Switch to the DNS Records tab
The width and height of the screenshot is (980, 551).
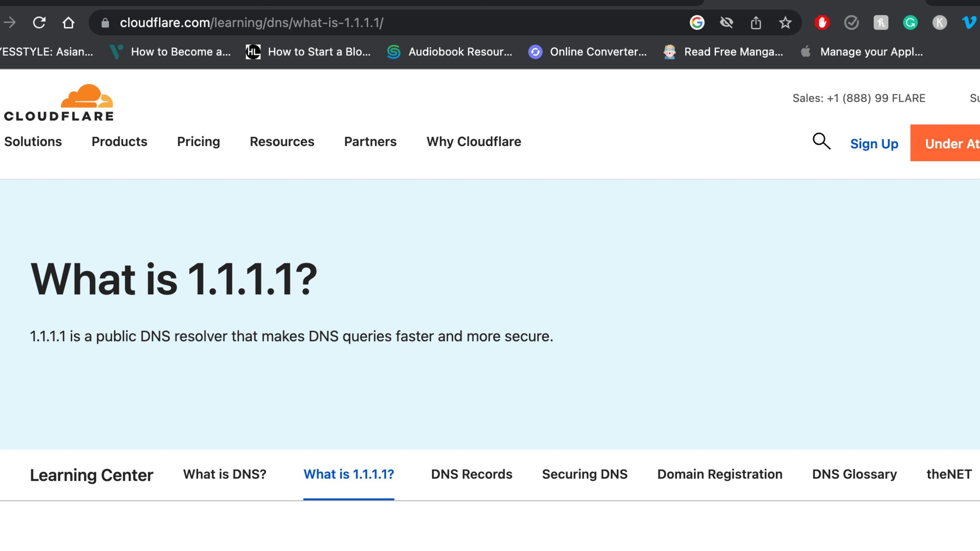(x=472, y=474)
